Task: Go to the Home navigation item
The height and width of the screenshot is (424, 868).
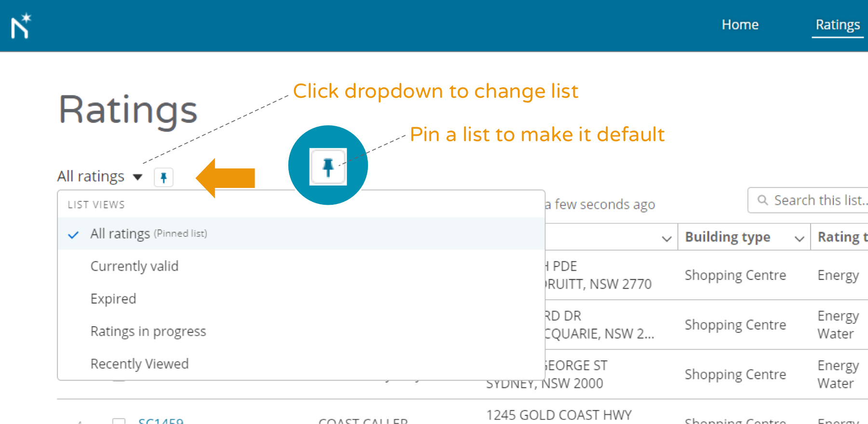Action: pos(740,25)
